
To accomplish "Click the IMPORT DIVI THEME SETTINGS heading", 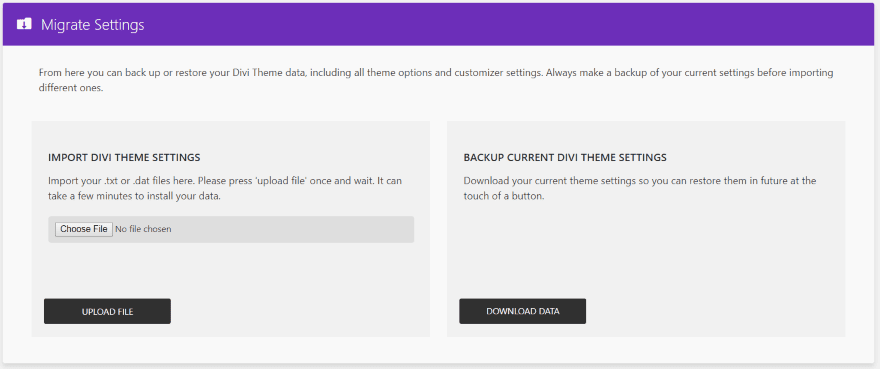I will pos(124,157).
